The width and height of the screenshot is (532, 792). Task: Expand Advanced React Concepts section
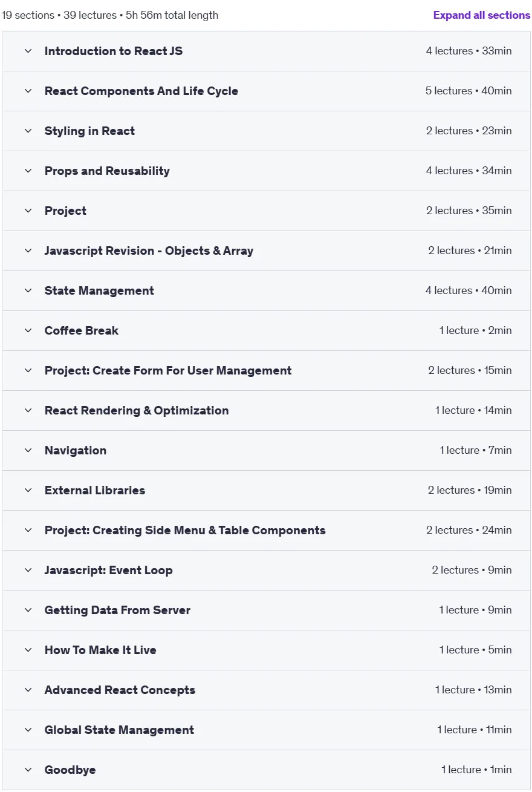click(x=266, y=690)
